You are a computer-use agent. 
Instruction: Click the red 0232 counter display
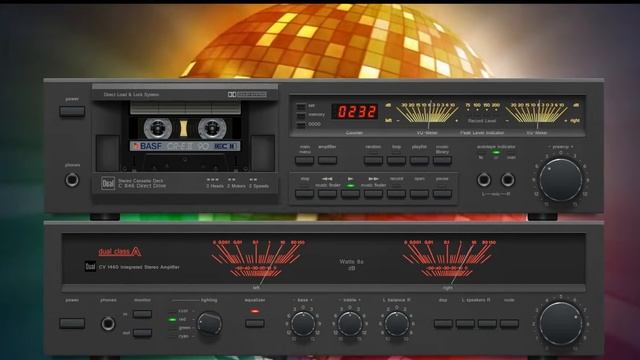(x=355, y=111)
